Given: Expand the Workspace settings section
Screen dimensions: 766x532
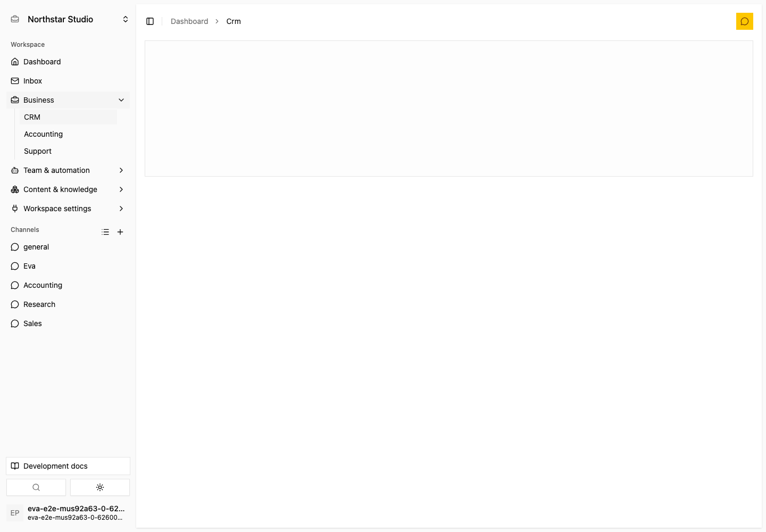Looking at the screenshot, I should tap(68, 209).
